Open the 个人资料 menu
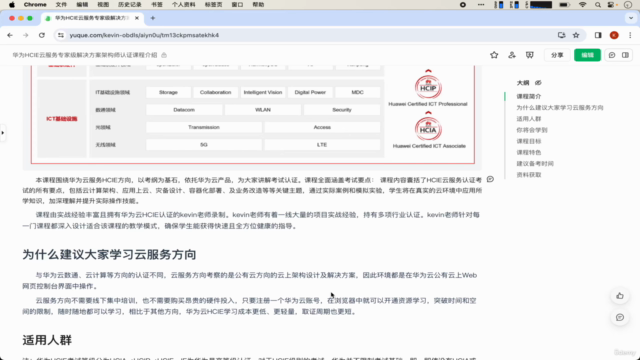Screen dimensions: 640x360 (x=184, y=4)
